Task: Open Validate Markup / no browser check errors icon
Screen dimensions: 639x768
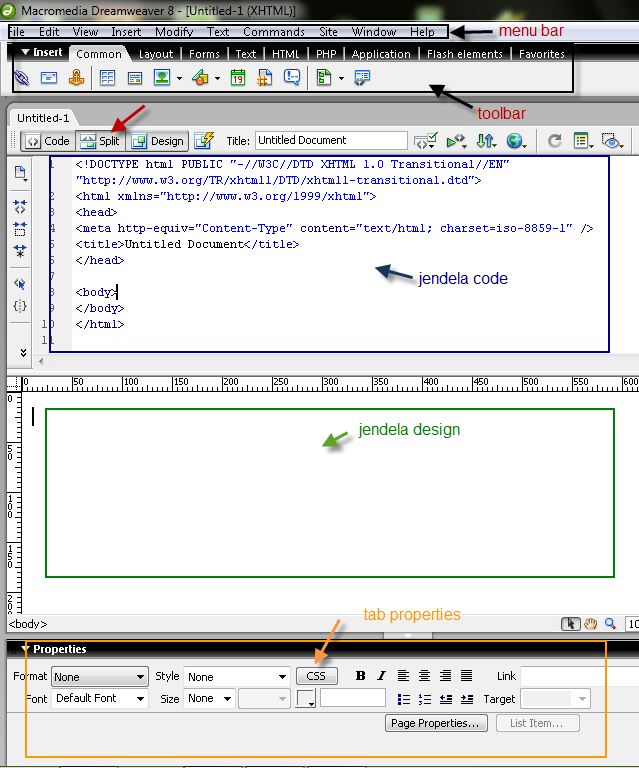Action: coord(425,141)
